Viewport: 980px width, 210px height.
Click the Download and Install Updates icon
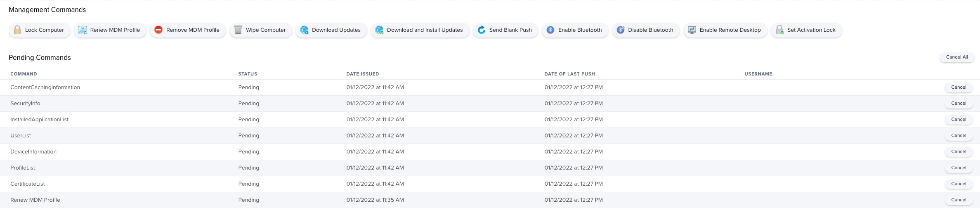tap(379, 30)
